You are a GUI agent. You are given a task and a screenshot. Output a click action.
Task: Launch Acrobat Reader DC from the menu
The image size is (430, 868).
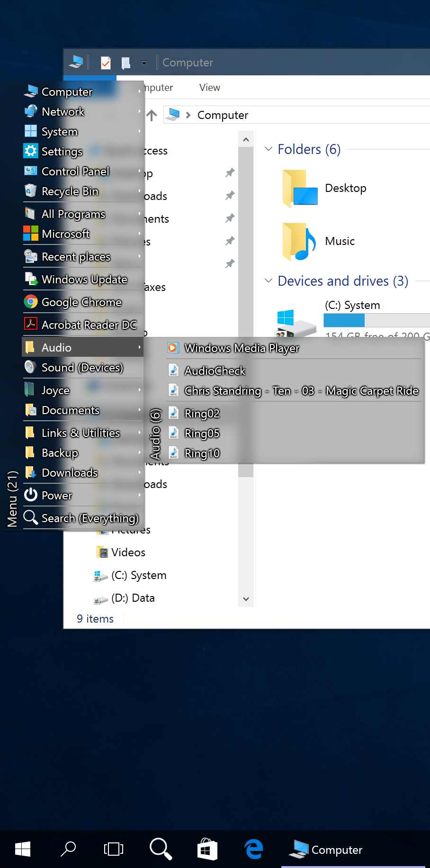[x=89, y=325]
